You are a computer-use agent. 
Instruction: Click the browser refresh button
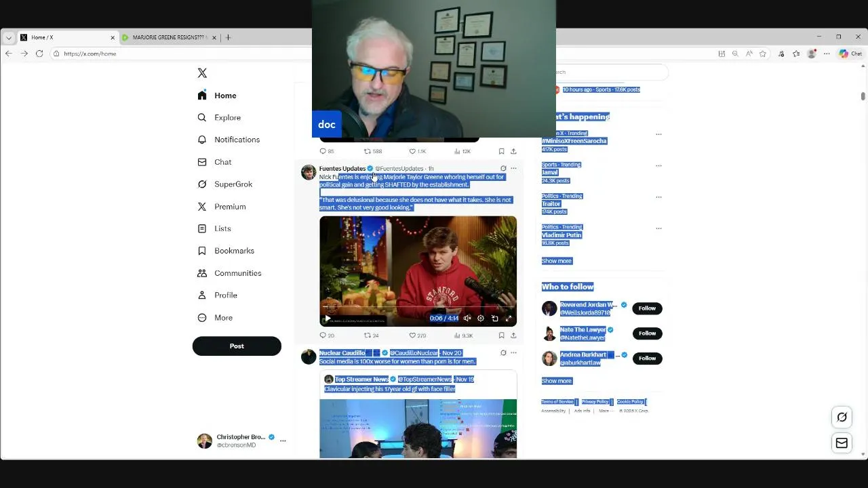(39, 54)
